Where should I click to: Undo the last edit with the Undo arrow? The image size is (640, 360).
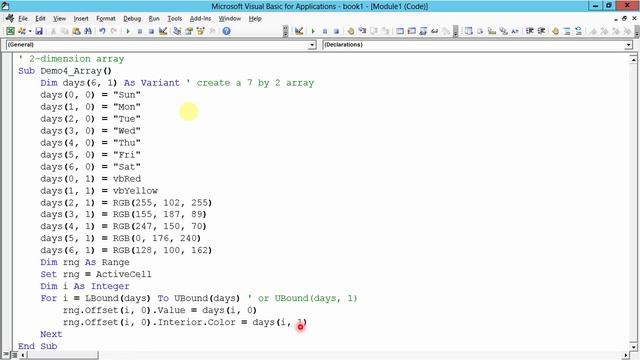click(102, 31)
